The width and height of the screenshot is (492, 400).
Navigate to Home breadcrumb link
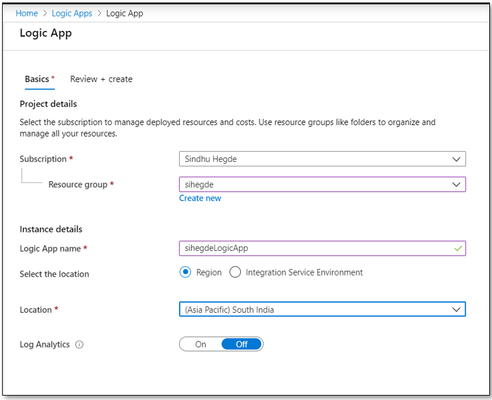27,13
